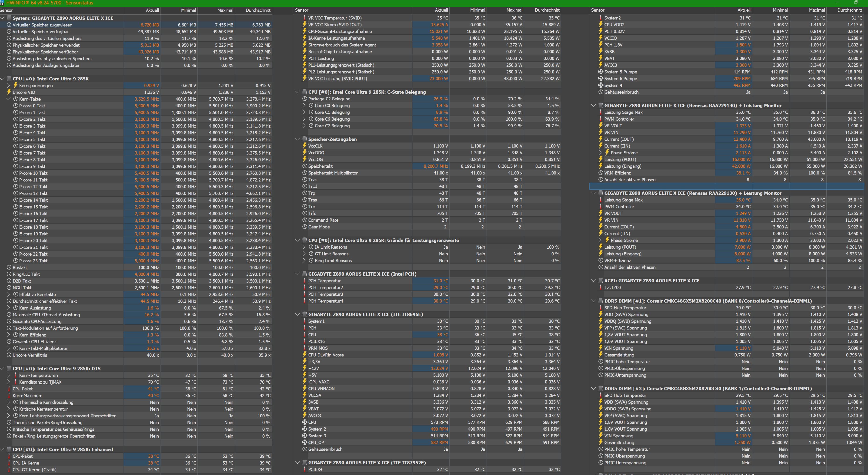868x475 pixels.
Task: Expand Core C6 Belegung
Action: 304,119
